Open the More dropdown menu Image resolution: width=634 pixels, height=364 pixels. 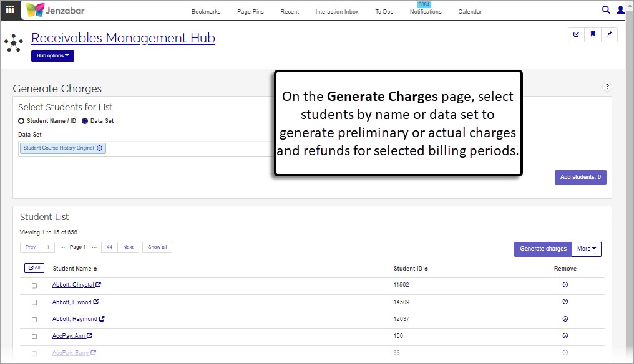pos(586,249)
